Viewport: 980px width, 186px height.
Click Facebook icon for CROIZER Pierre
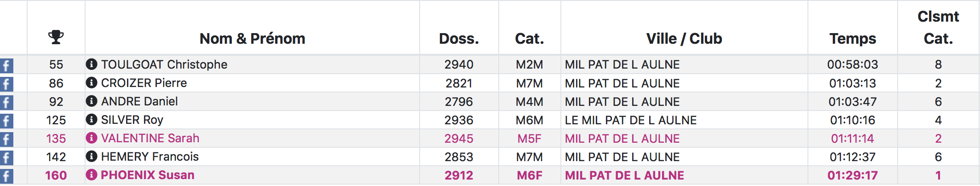pos(6,84)
